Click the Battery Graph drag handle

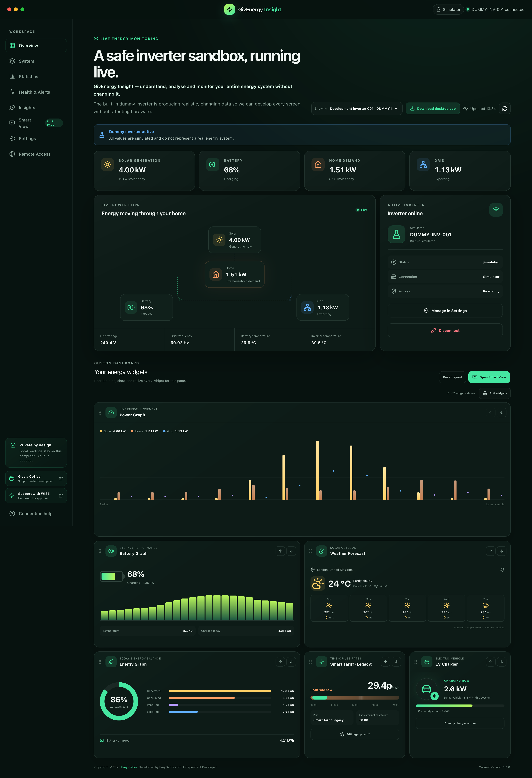(100, 551)
